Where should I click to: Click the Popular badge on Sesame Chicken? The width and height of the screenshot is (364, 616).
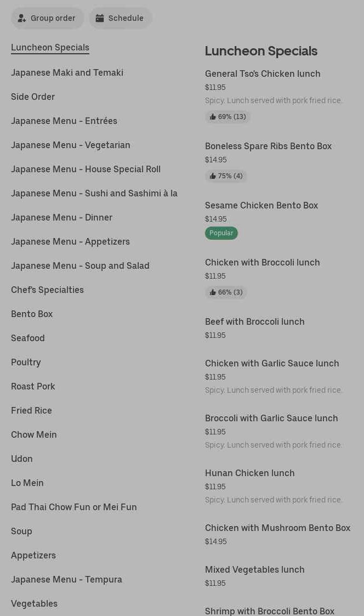[221, 233]
